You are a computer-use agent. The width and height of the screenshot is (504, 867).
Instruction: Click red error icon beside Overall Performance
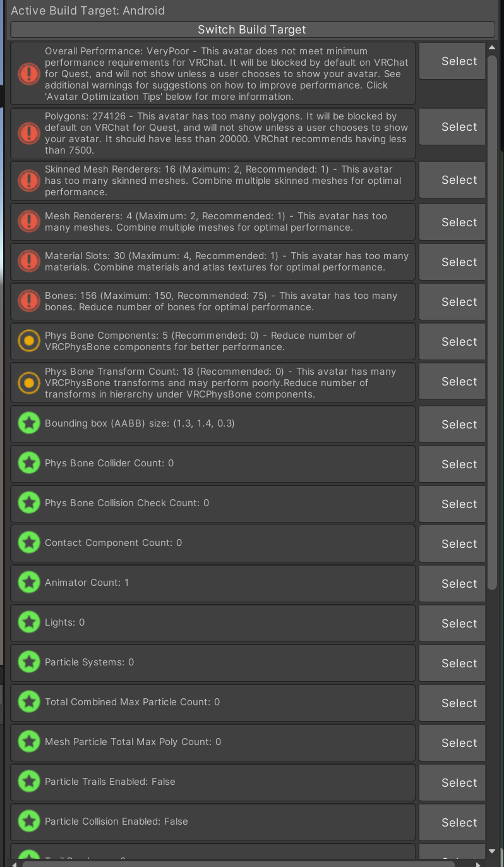point(28,74)
